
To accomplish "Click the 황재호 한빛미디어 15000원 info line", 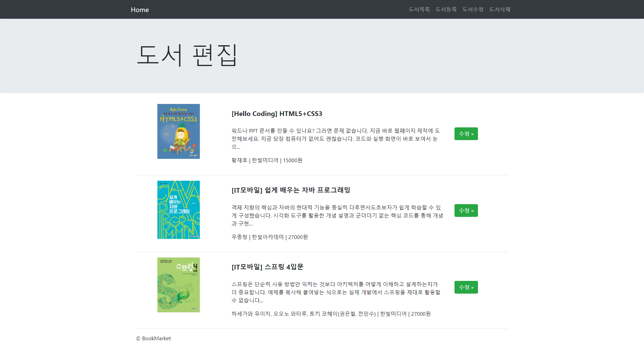I will click(x=267, y=160).
